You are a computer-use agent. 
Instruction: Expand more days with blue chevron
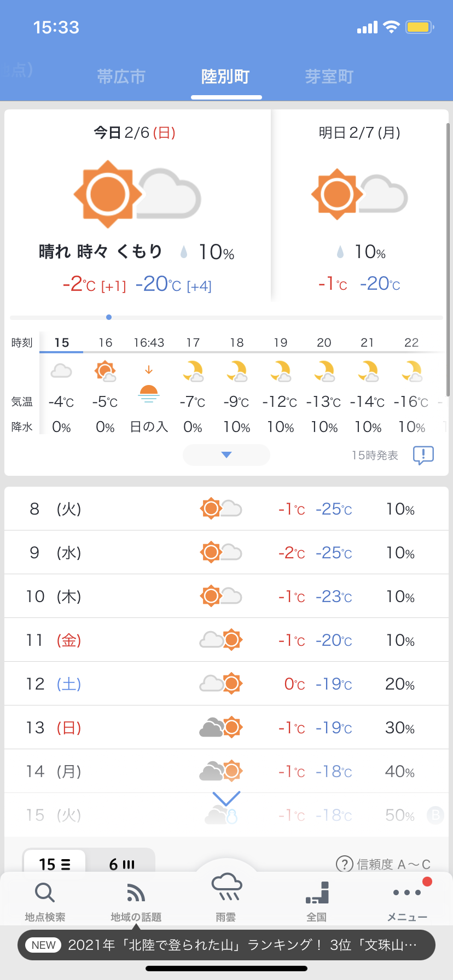tap(226, 798)
